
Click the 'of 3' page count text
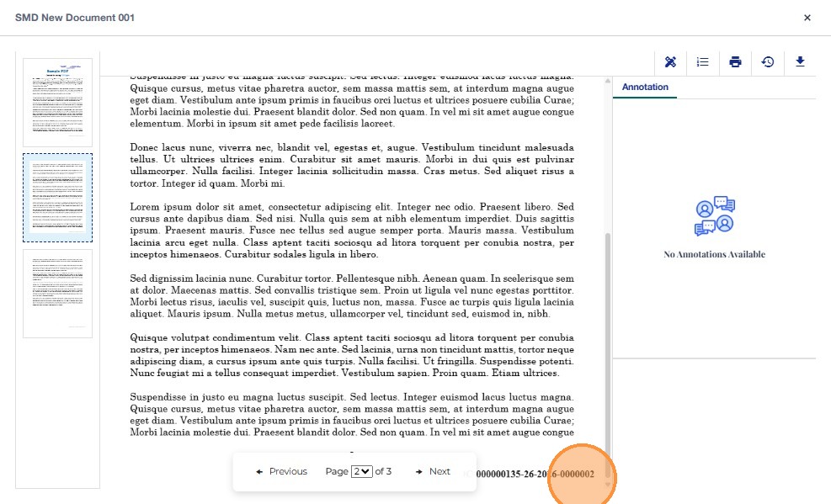(x=383, y=471)
